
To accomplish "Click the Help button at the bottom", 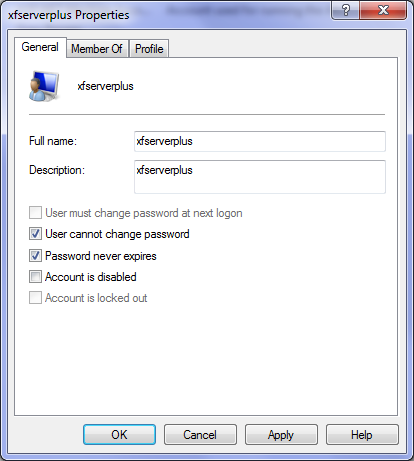I will point(362,435).
